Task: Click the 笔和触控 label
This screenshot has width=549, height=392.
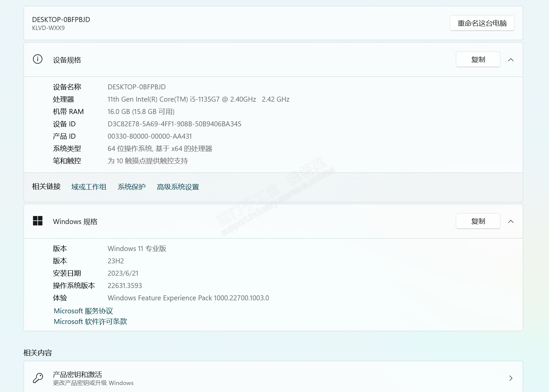Action: [67, 161]
